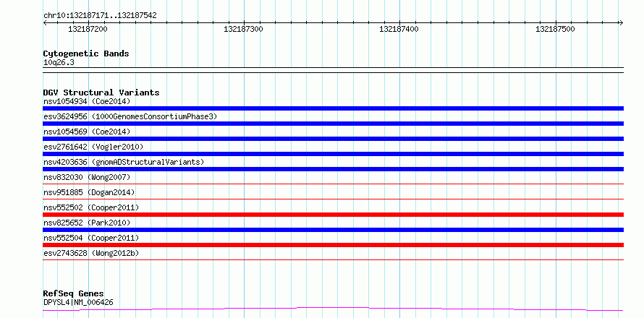Screen dimensions: 644x318
Task: Select variant nsv832030 (Wong2007) label
Action: coord(87,177)
